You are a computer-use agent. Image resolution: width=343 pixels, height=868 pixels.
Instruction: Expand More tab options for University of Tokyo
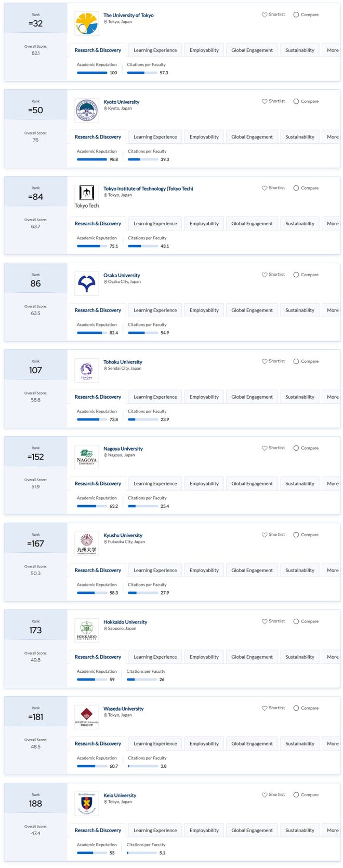(x=333, y=50)
